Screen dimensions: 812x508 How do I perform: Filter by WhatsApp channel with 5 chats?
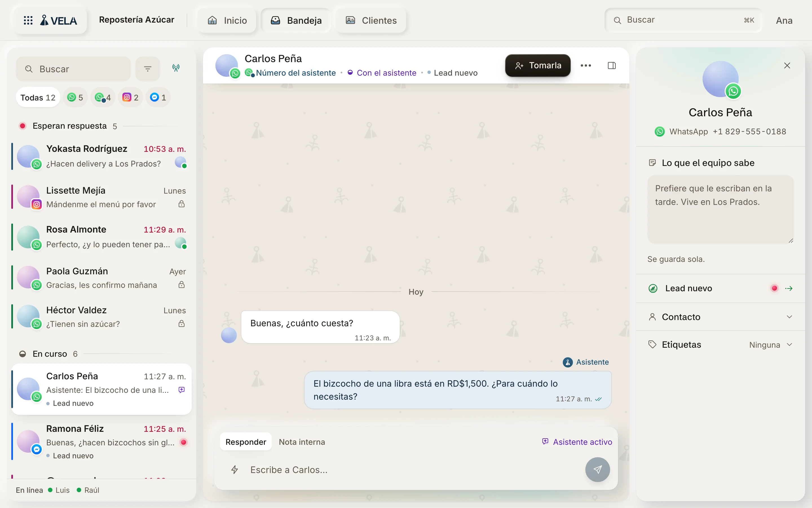click(75, 97)
